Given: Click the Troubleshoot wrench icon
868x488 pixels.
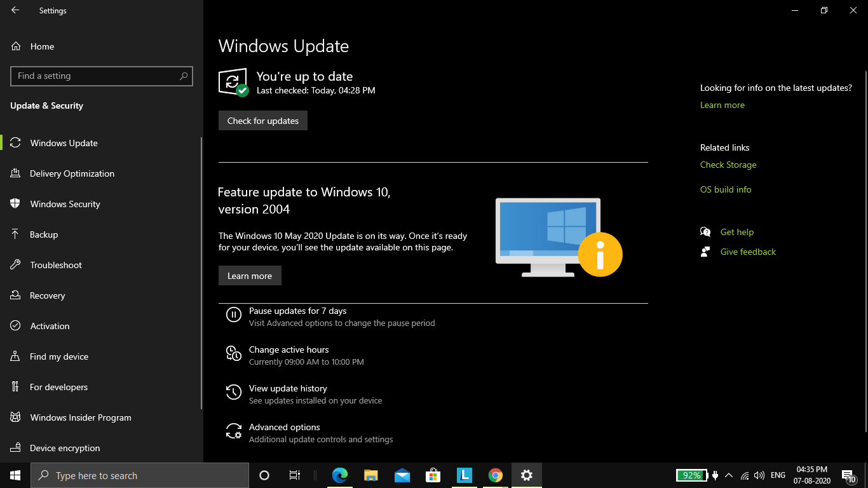Looking at the screenshot, I should click(x=16, y=265).
